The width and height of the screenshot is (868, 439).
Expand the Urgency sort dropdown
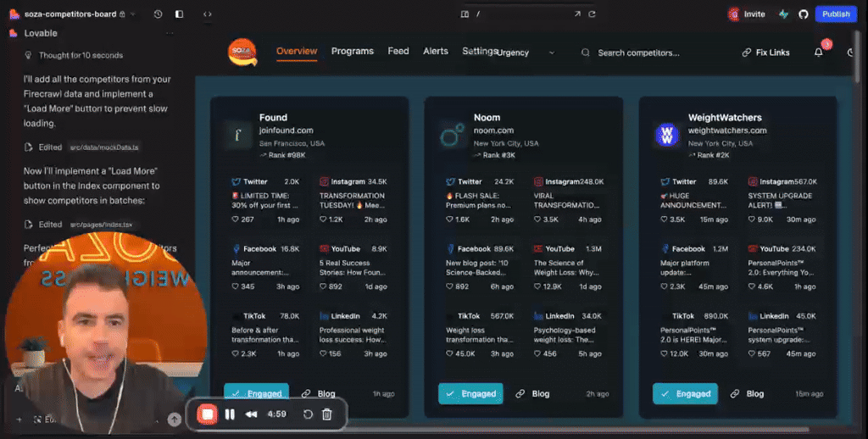(526, 53)
